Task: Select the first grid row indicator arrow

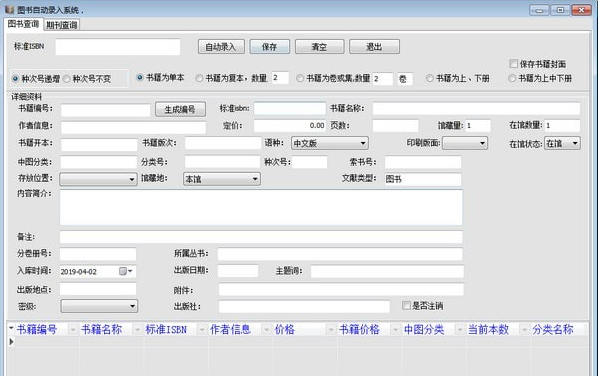Action: [x=11, y=342]
